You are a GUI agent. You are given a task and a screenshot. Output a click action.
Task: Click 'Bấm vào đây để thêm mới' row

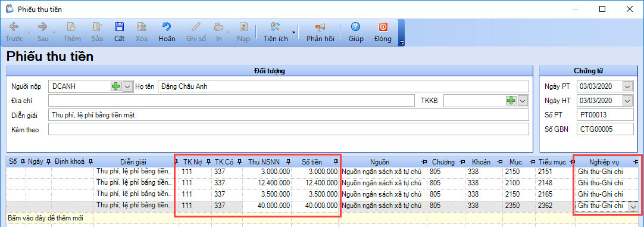[322, 218]
